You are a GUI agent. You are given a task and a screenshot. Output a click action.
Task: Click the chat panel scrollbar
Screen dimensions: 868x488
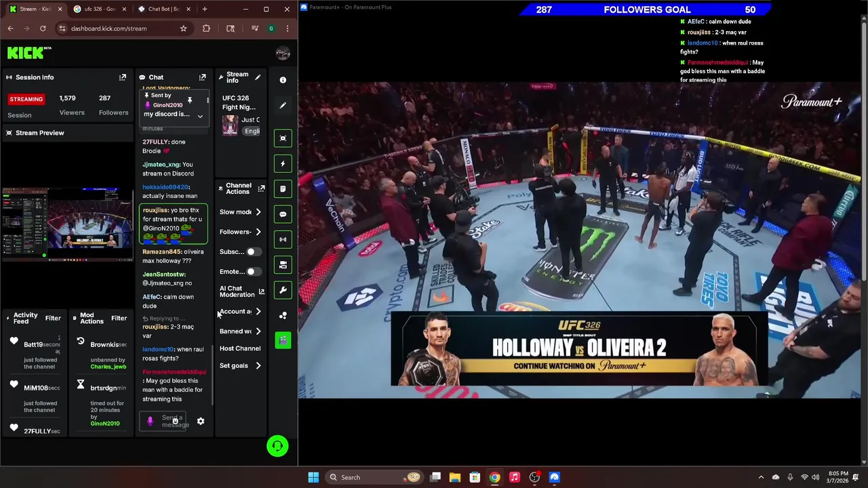pyautogui.click(x=212, y=376)
